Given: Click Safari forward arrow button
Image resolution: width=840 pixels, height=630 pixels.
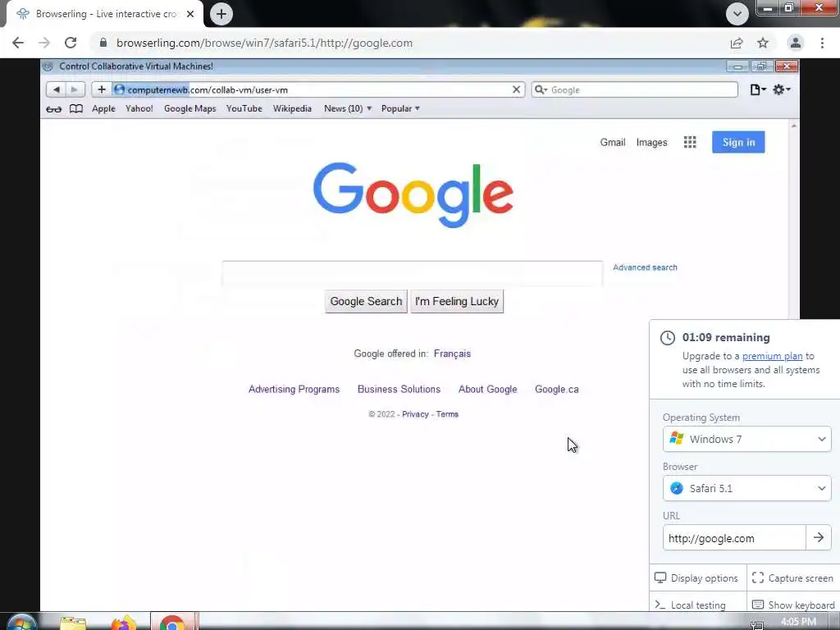Looking at the screenshot, I should (75, 89).
